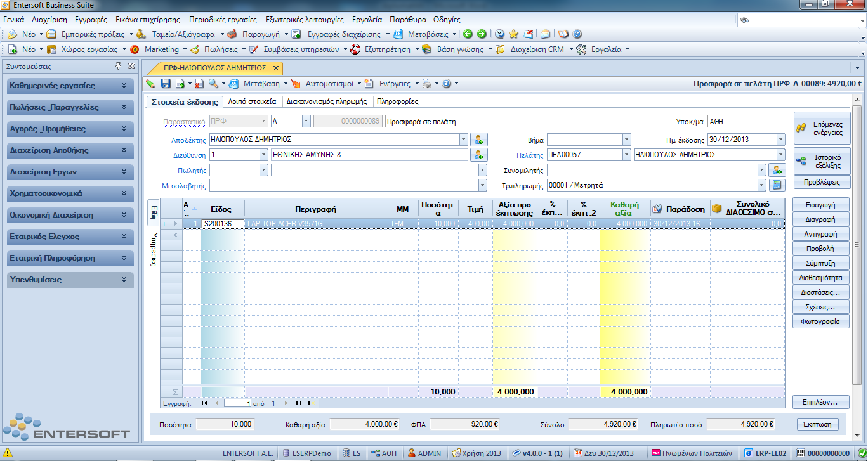The width and height of the screenshot is (868, 461).
Task: Pin the Συντομεύσεις panel
Action: (x=118, y=66)
